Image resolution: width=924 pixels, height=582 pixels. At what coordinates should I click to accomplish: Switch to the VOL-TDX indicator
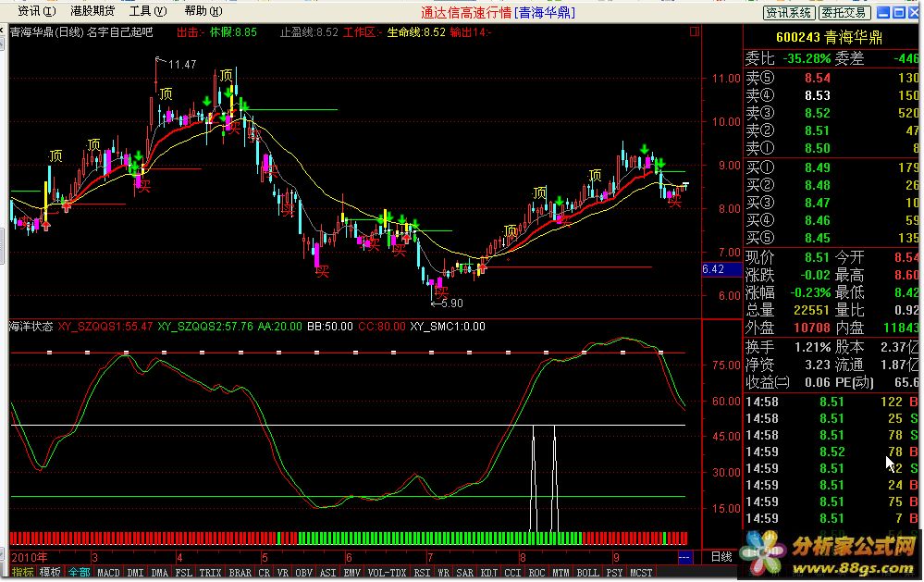coord(387,573)
